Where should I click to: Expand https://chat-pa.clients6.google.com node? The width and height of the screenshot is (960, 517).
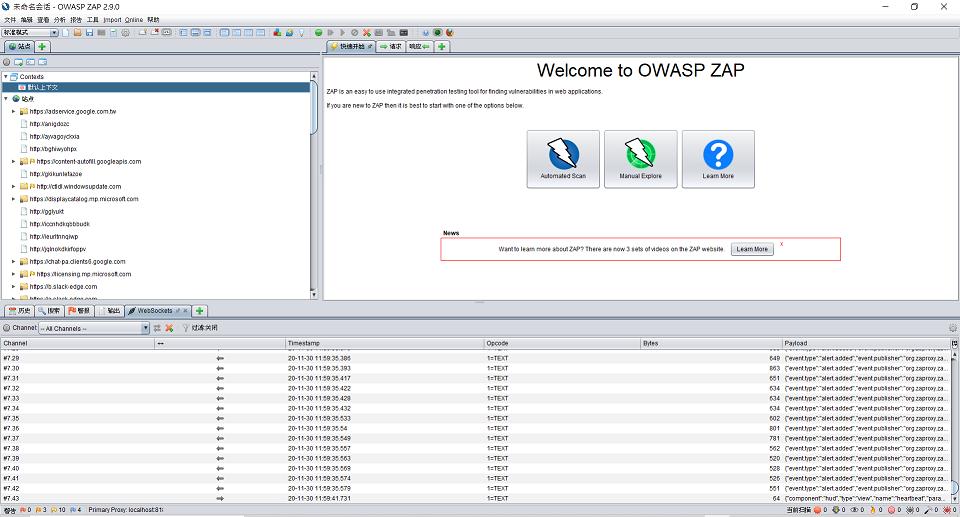click(x=13, y=262)
